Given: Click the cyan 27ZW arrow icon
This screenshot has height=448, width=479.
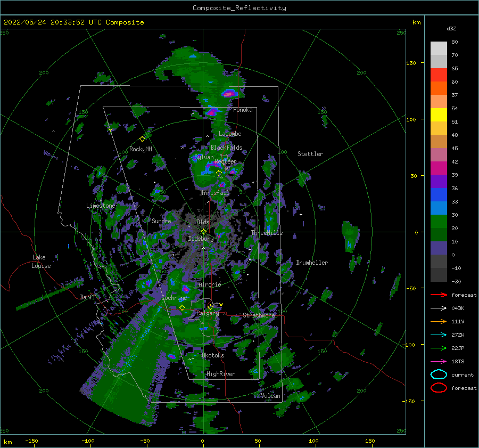Looking at the screenshot, I should (439, 335).
